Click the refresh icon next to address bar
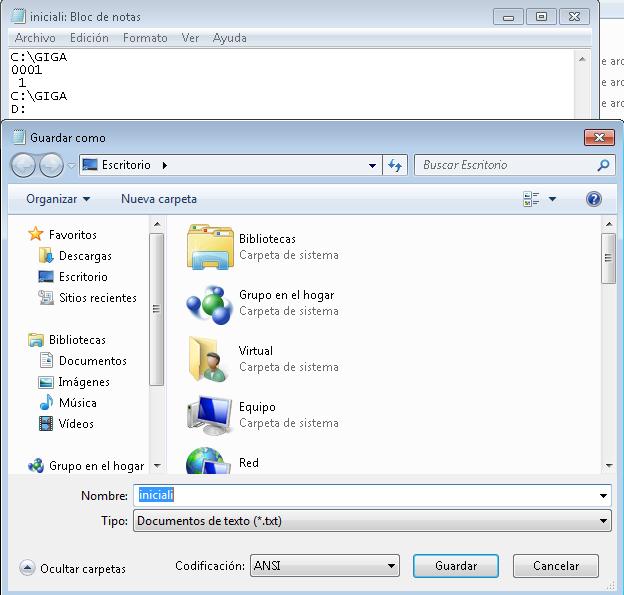Viewport: 624px width, 595px height. tap(395, 165)
